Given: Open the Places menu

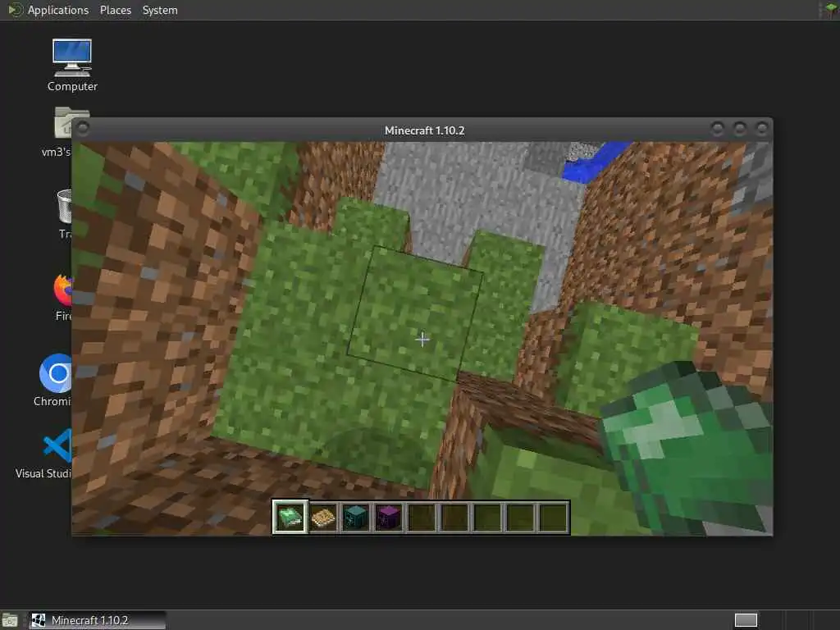Looking at the screenshot, I should tap(116, 10).
